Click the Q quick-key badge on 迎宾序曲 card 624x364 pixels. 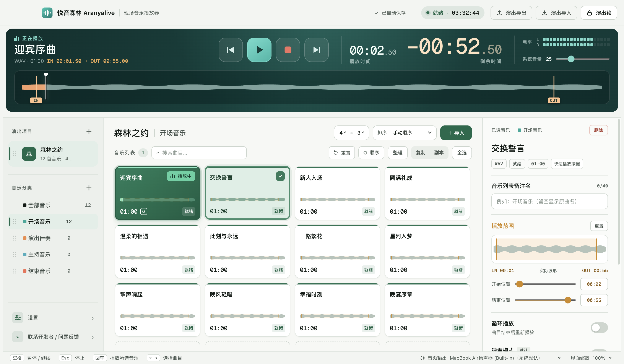point(144,211)
